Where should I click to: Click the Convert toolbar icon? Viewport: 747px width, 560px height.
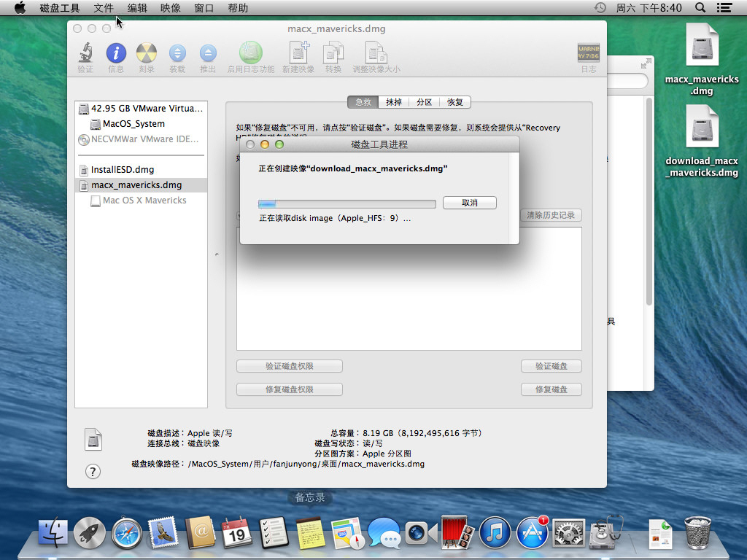tap(333, 52)
